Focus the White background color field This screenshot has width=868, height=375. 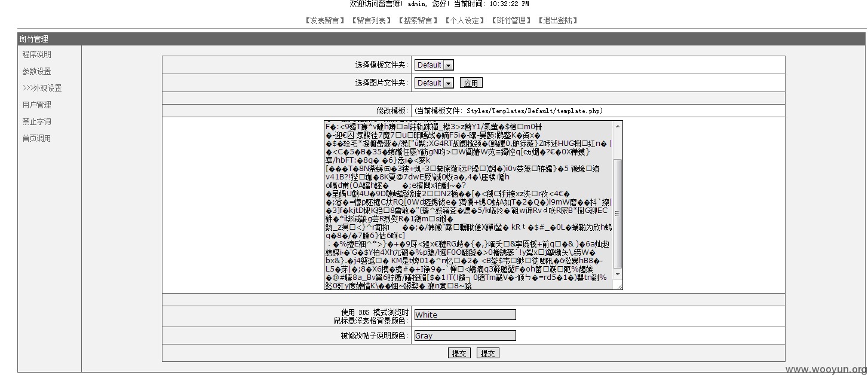click(465, 315)
